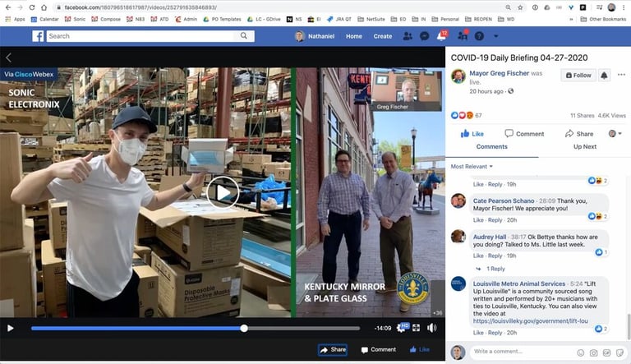Go back using the video back arrow
631x364 pixels.
click(8, 58)
